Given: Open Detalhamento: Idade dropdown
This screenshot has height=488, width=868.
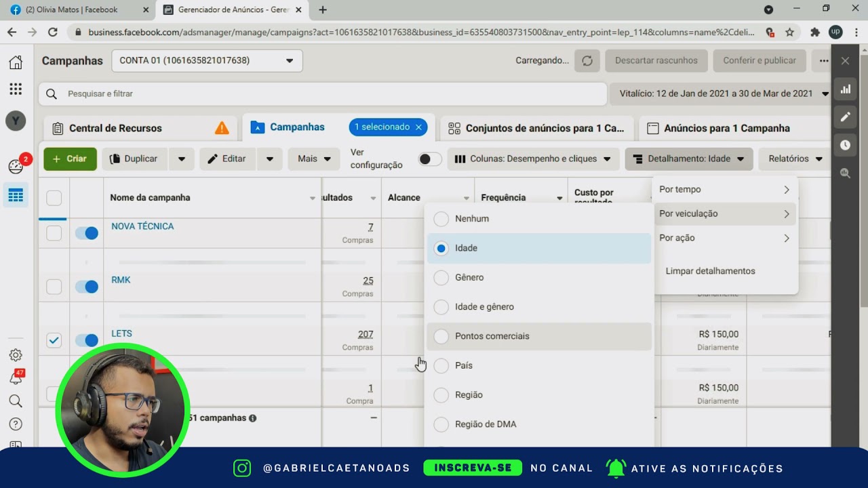Looking at the screenshot, I should click(x=689, y=159).
